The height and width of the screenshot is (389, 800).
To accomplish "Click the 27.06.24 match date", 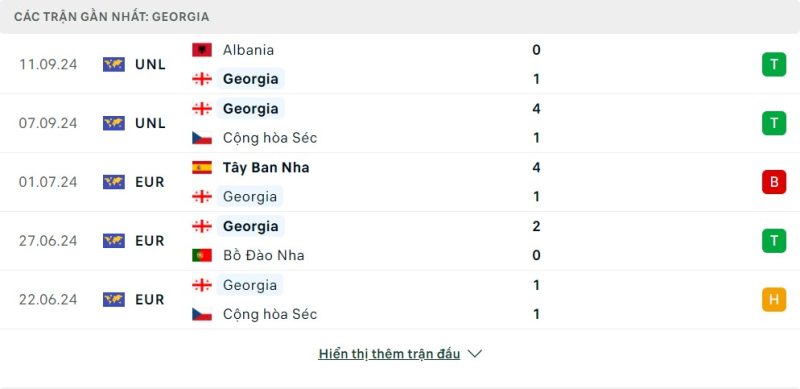I will pos(48,240).
